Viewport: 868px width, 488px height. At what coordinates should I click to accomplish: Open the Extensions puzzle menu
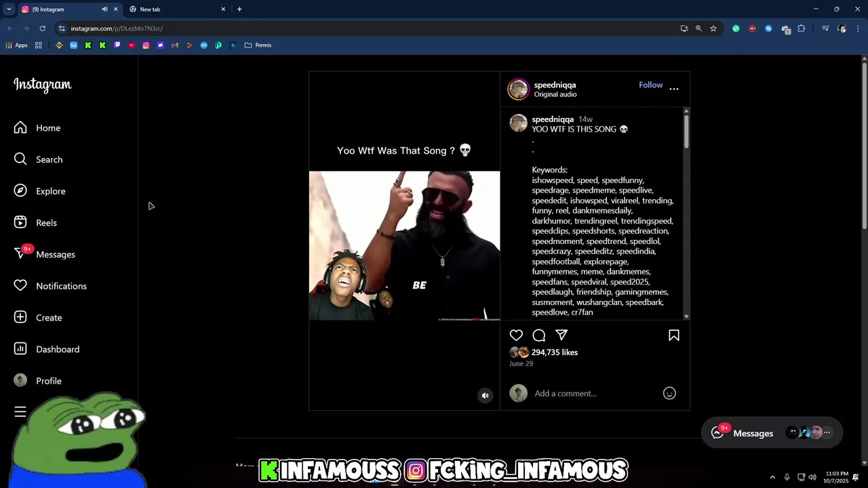[x=802, y=28]
